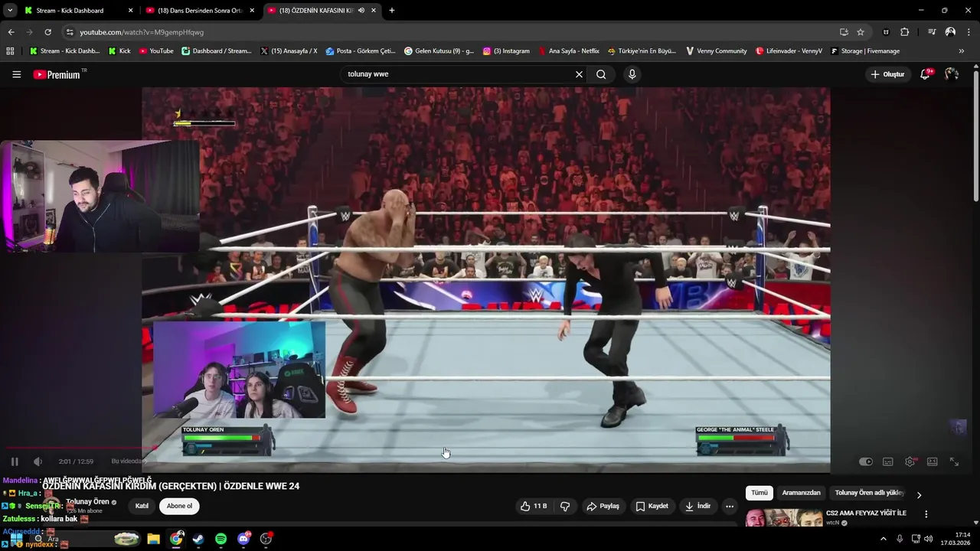Run search with the magnifier button
This screenshot has height=551, width=980.
point(601,74)
